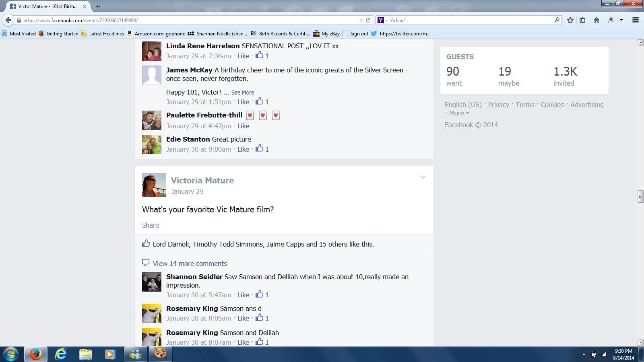Open Getting Started bookmark
Screen dimensions: 644x362
[x=58, y=33]
